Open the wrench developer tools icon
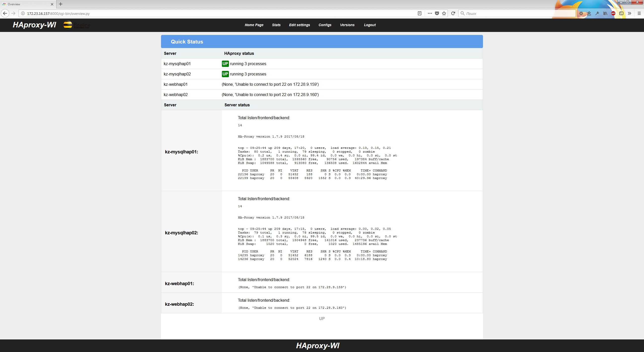Viewport: 644px width, 352px height. pyautogui.click(x=597, y=13)
